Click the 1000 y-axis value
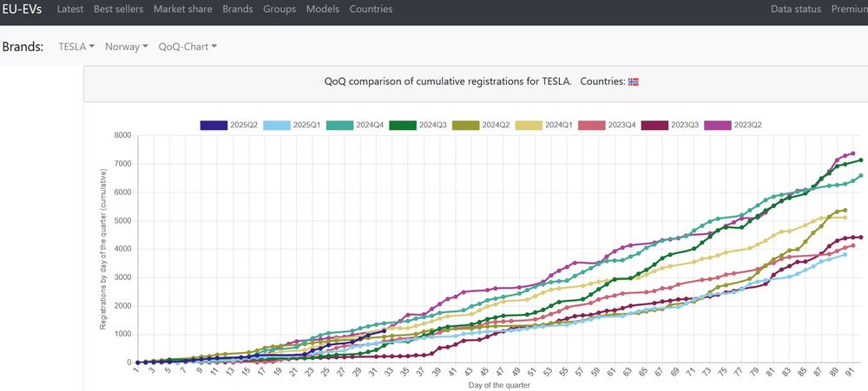 pos(122,334)
